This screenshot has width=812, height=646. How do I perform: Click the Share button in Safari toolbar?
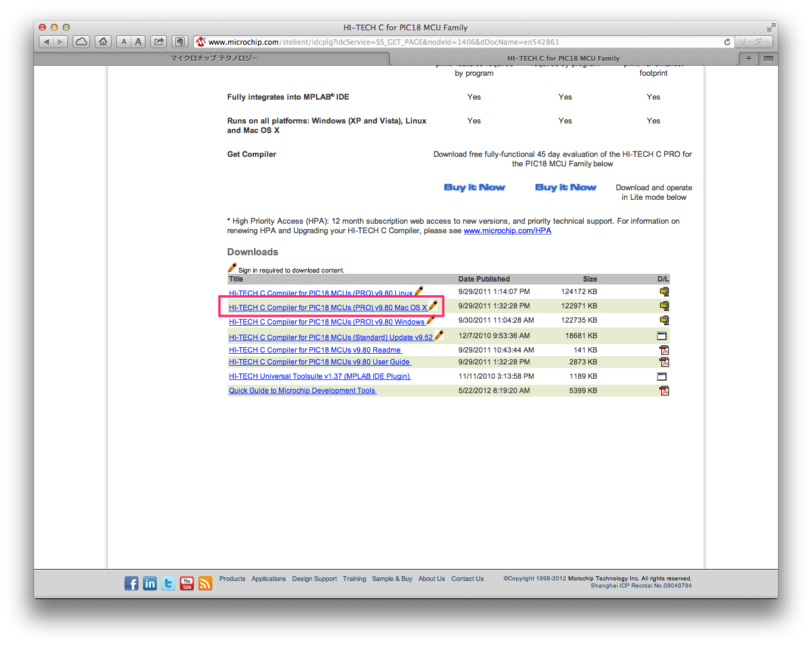tap(159, 42)
